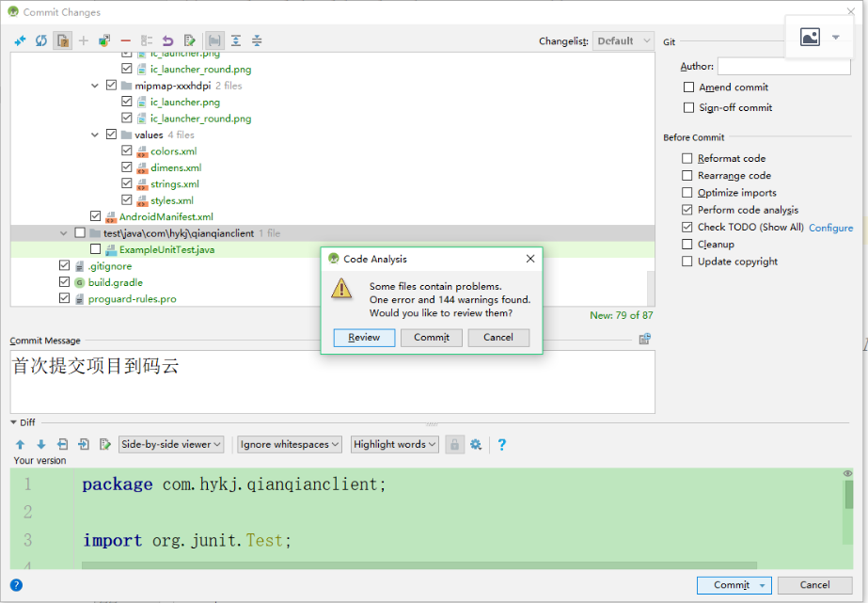Image resolution: width=868 pixels, height=603 pixels.
Task: Refresh the changes list
Action: click(41, 40)
